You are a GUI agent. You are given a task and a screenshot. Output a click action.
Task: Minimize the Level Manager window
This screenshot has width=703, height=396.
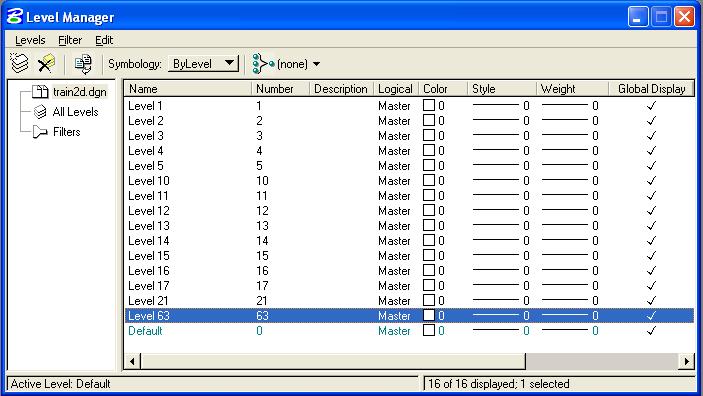point(637,17)
